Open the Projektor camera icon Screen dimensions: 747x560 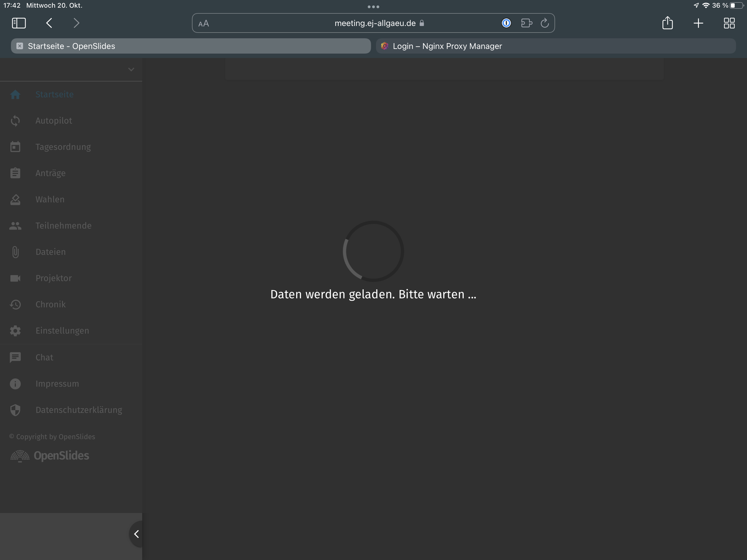coord(15,278)
